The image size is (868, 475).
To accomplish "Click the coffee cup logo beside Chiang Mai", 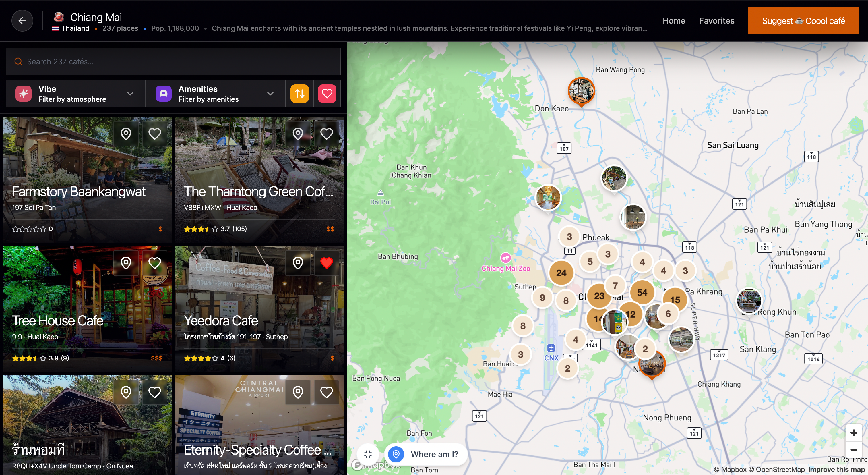I will tap(59, 17).
